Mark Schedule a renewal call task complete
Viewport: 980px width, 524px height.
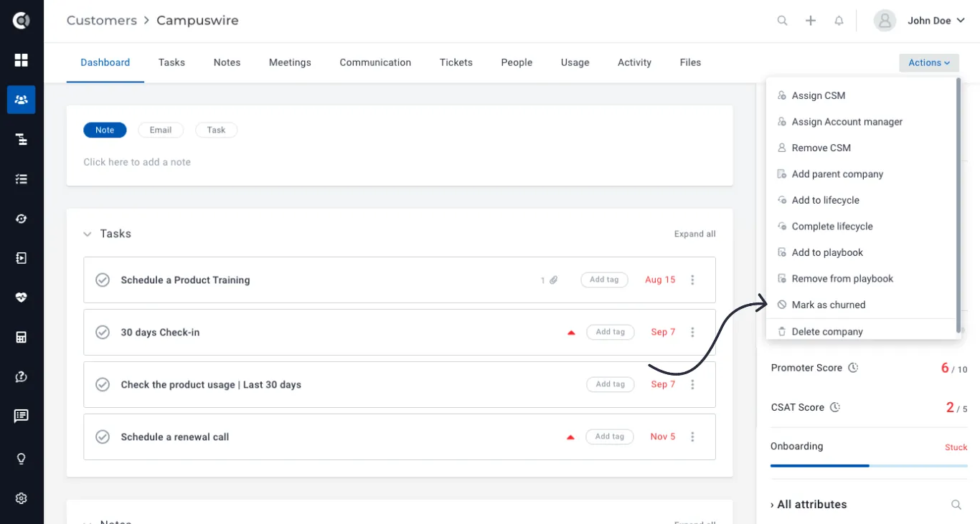pos(103,437)
